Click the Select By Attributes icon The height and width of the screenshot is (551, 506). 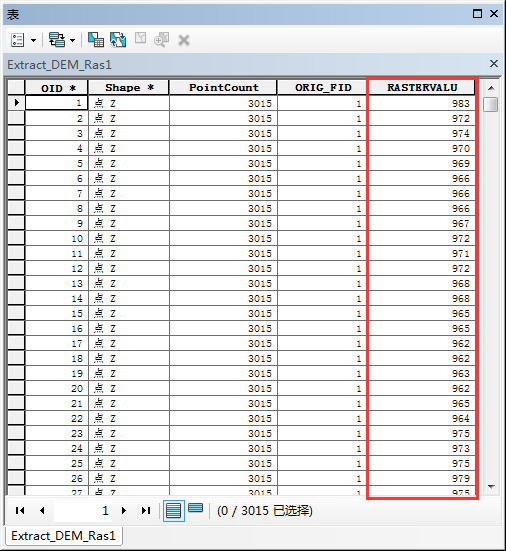96,40
